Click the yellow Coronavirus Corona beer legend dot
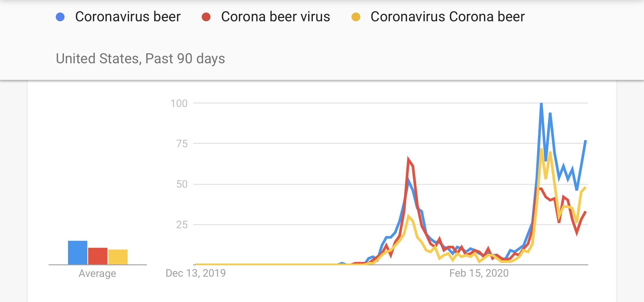The width and height of the screenshot is (644, 302). tap(356, 17)
